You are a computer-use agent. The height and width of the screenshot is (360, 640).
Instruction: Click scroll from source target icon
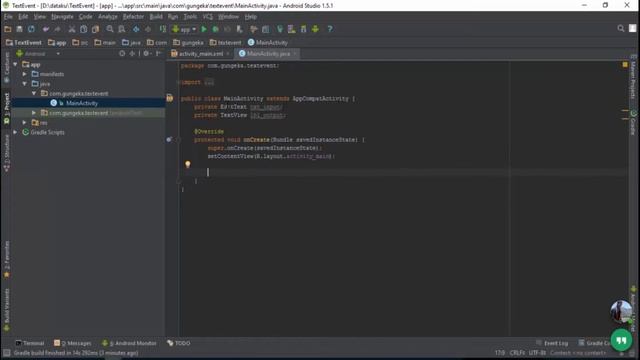pos(122,53)
